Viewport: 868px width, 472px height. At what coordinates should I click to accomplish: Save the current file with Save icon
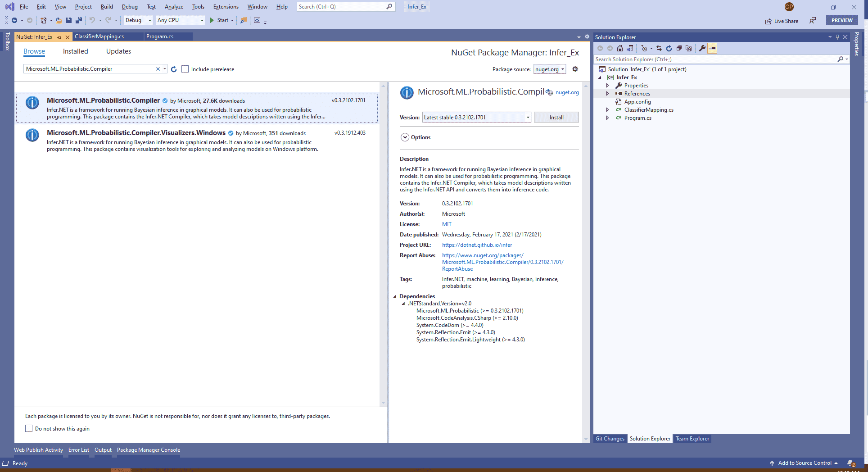click(69, 20)
